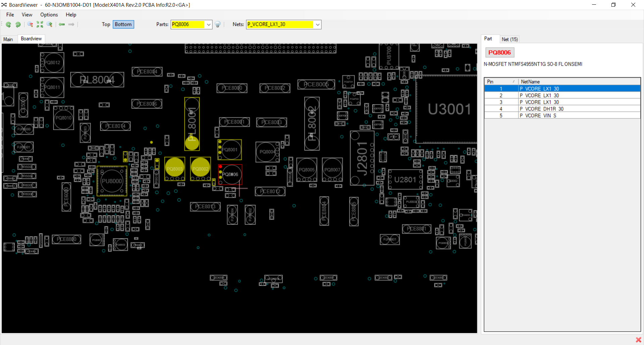Switch to Top board side
644x345 pixels.
[106, 24]
